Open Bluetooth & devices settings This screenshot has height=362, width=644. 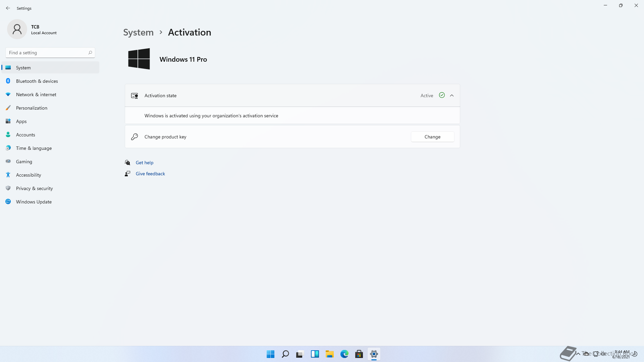[x=50, y=81]
